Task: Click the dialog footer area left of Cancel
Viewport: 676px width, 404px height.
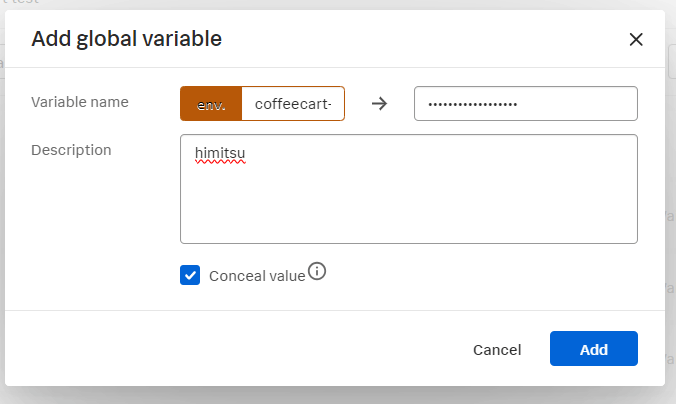Action: 233,348
